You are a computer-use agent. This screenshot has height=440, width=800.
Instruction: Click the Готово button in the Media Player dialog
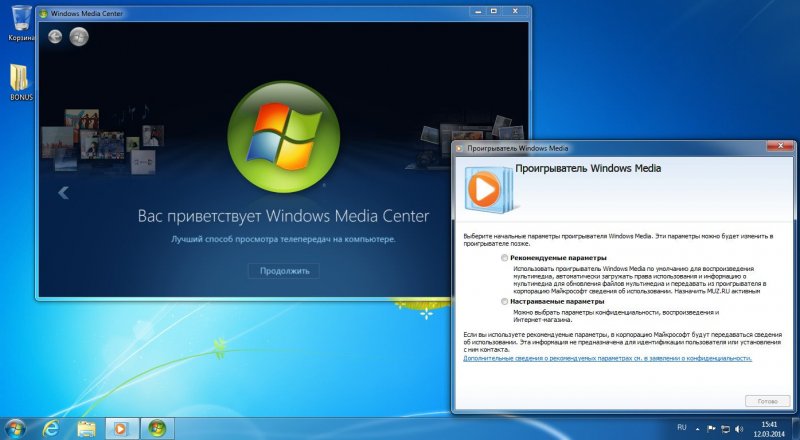pyautogui.click(x=767, y=401)
